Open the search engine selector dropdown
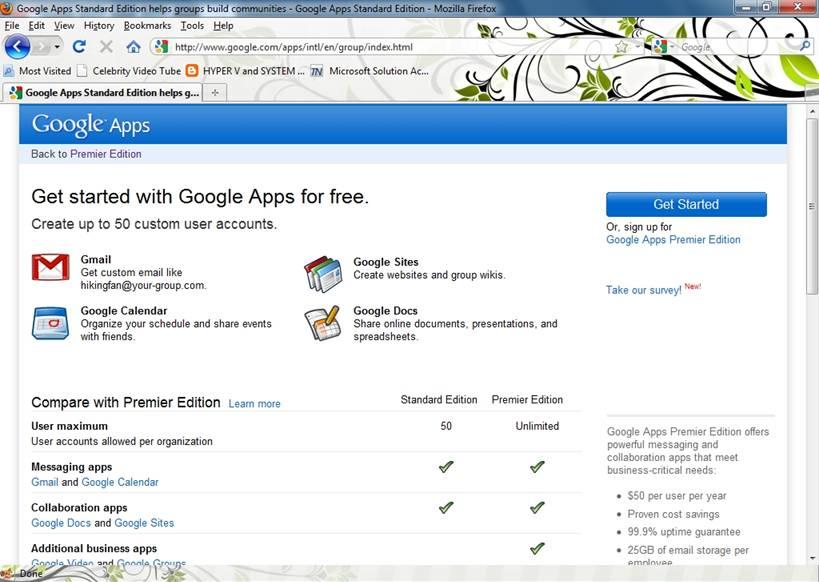 point(672,47)
